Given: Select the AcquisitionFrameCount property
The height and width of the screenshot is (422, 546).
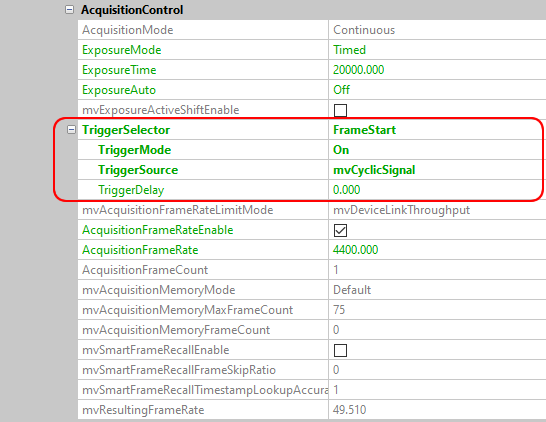Looking at the screenshot, I should coord(145,270).
